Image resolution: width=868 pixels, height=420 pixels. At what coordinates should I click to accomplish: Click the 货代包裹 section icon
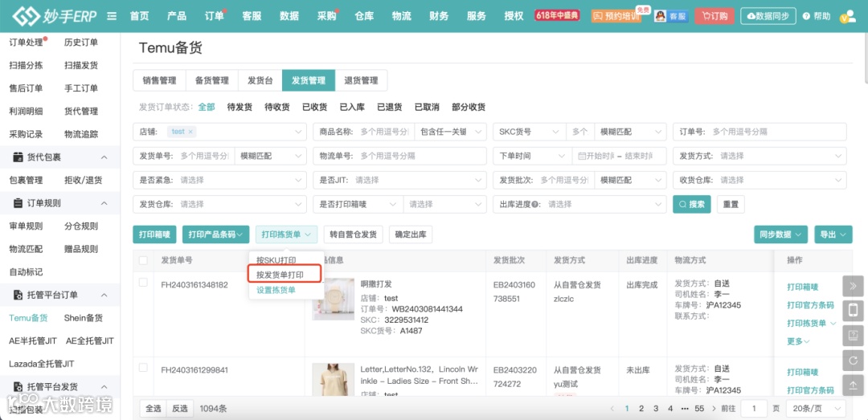(x=18, y=157)
